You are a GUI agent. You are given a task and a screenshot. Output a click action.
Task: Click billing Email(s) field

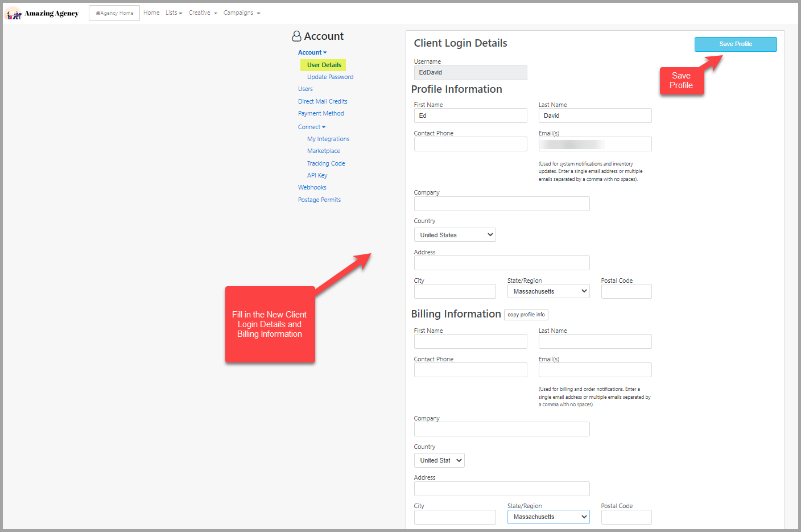pyautogui.click(x=595, y=370)
